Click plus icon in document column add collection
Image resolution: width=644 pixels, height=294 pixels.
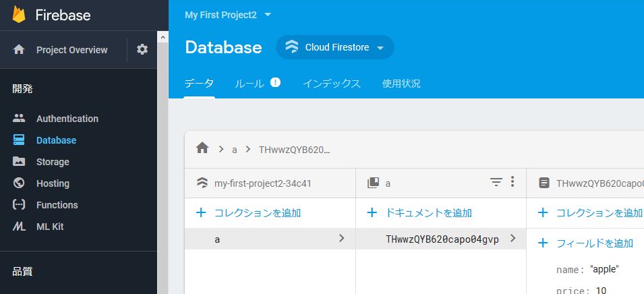tap(543, 212)
